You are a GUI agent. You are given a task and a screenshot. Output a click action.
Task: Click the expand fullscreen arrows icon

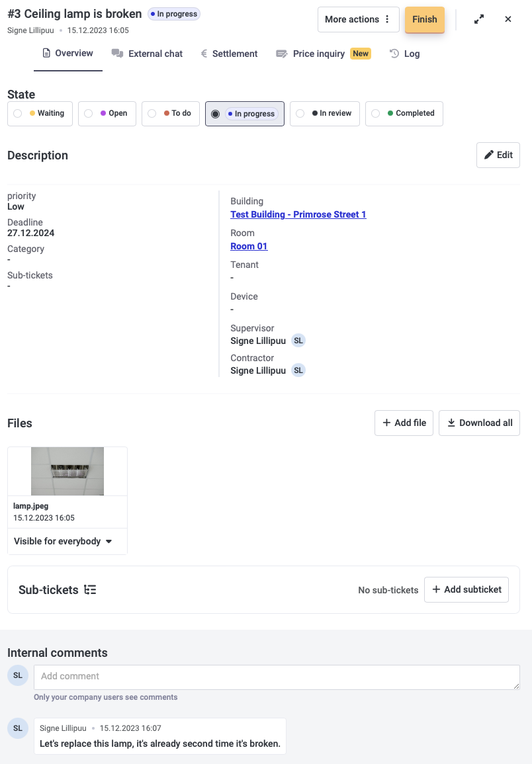coord(479,19)
